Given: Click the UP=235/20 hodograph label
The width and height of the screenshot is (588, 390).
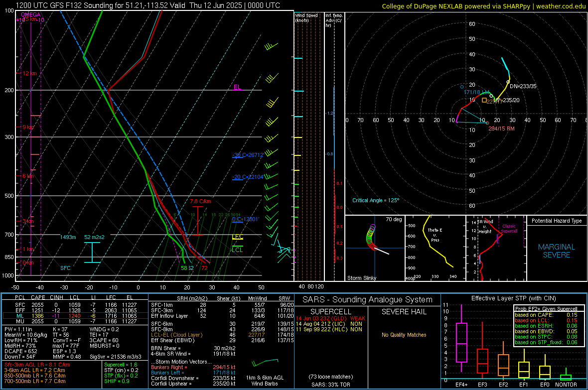Looking at the screenshot, I should (507, 100).
